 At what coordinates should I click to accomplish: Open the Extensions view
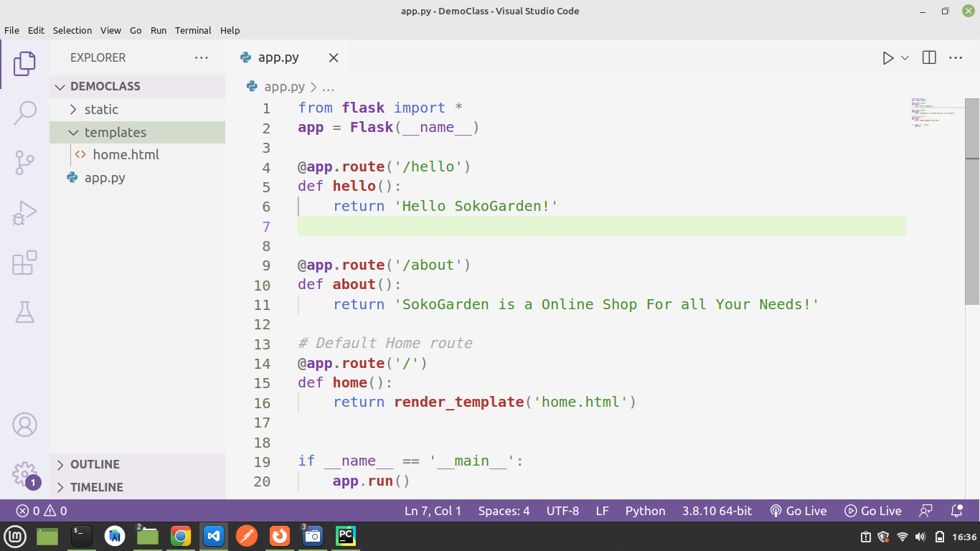point(24,263)
